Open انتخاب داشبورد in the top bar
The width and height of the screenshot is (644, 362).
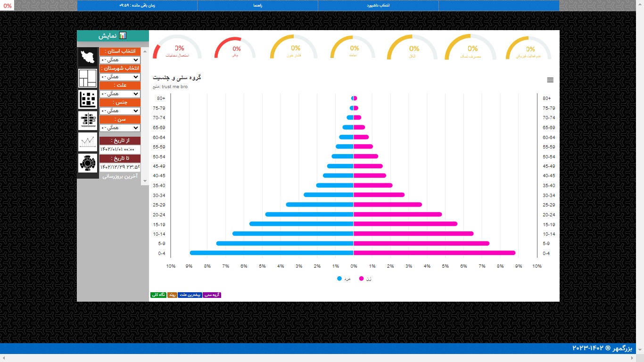coord(378,6)
